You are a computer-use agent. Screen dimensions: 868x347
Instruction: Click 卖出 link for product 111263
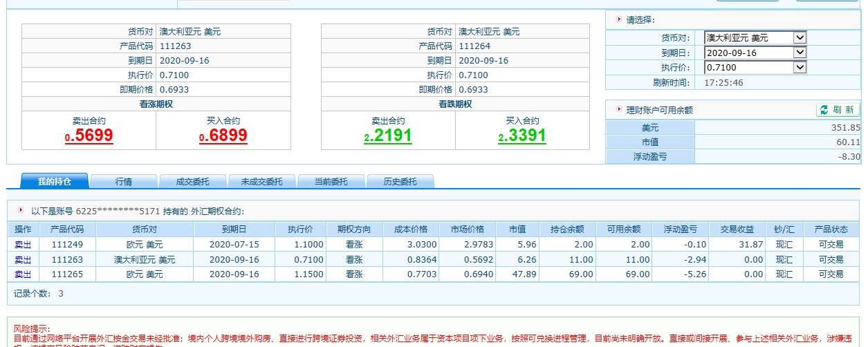click(23, 260)
